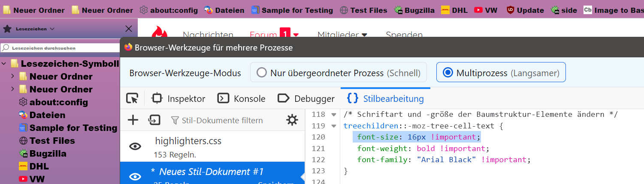Create a new style sheet with plus icon

pyautogui.click(x=133, y=120)
